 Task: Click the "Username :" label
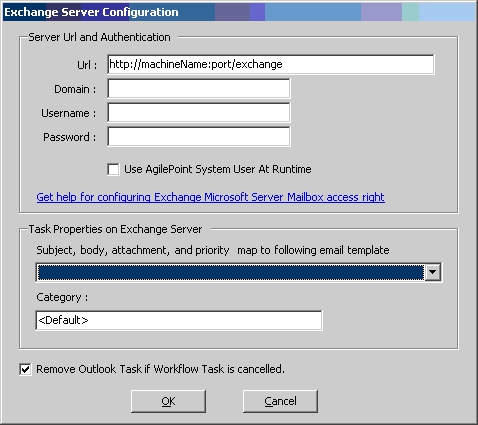pos(69,113)
